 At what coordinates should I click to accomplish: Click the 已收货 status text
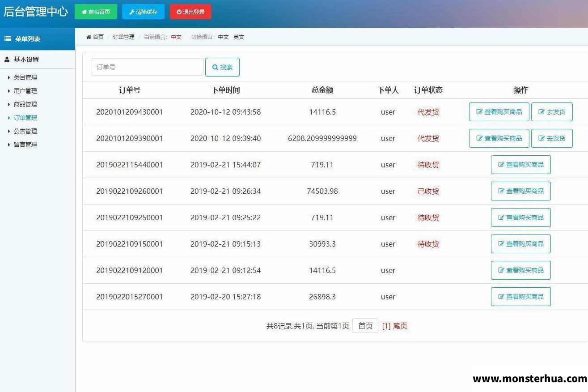coord(428,191)
